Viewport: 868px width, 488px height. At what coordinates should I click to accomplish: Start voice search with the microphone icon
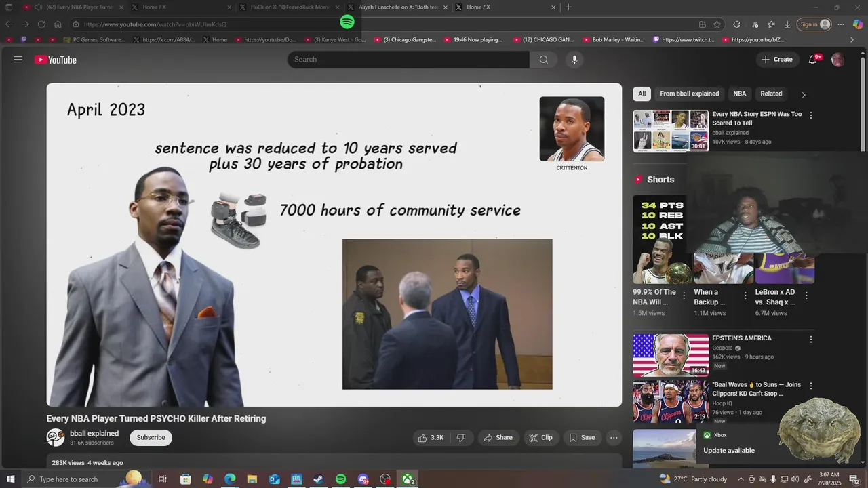click(x=574, y=60)
